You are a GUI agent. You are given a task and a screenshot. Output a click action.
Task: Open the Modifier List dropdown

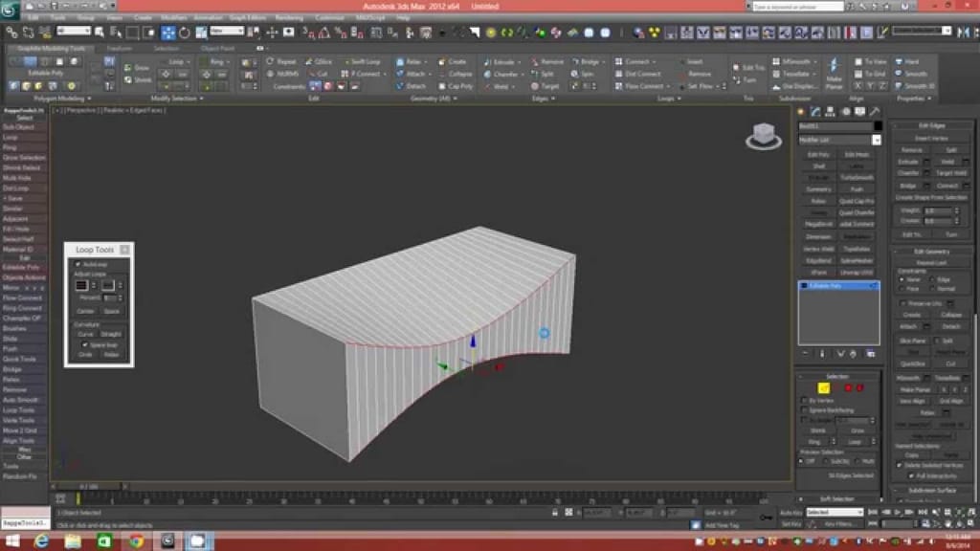click(876, 140)
